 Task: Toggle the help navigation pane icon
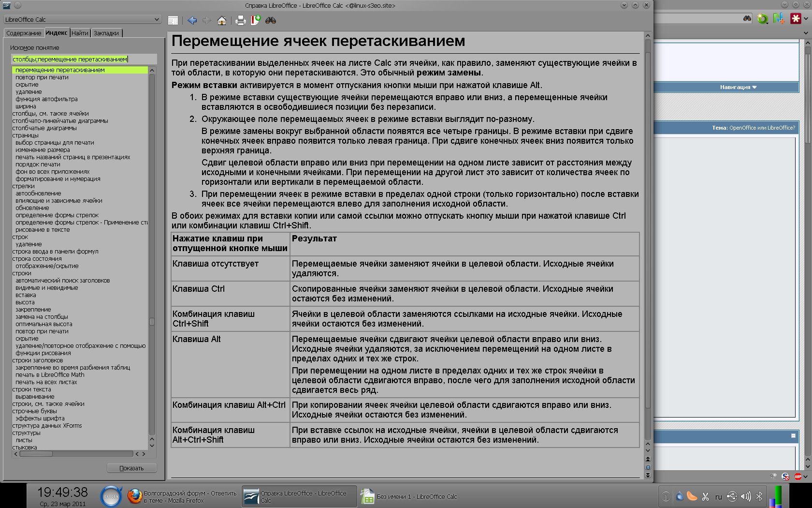(173, 20)
